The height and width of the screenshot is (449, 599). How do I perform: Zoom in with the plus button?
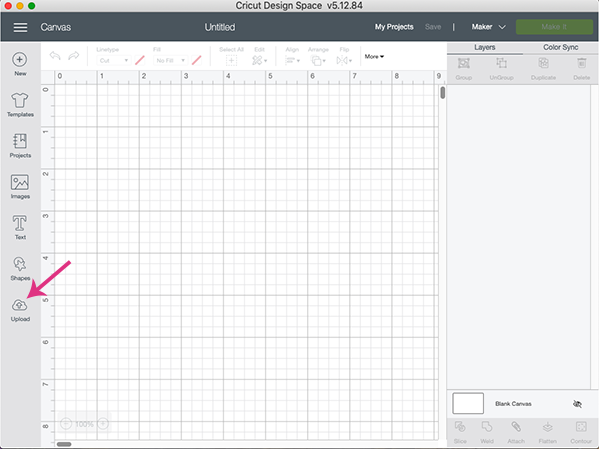click(x=103, y=423)
